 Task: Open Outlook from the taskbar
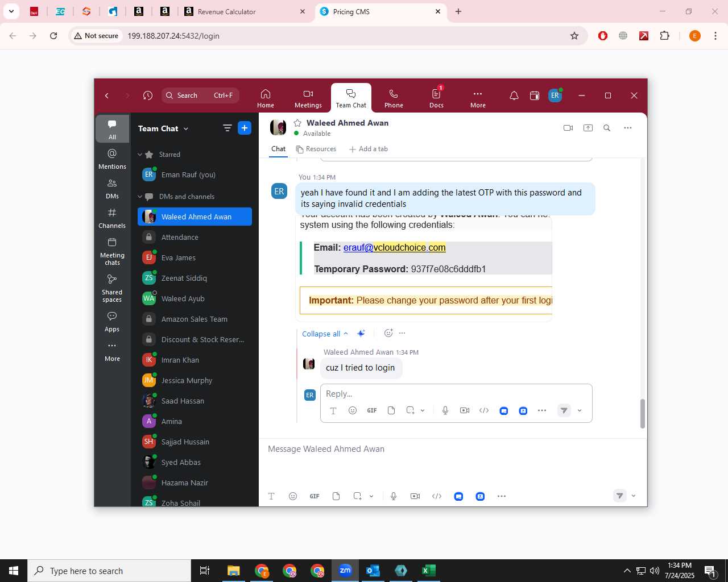[x=373, y=571]
